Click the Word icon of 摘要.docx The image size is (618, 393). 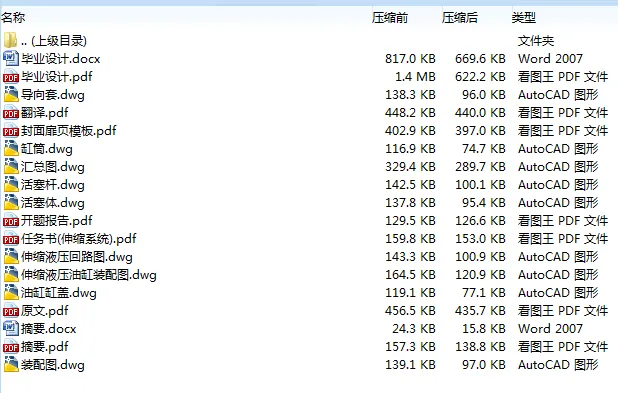tap(11, 329)
